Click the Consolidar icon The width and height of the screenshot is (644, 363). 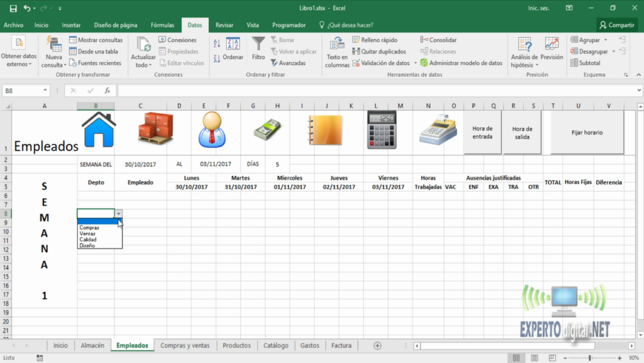(423, 39)
